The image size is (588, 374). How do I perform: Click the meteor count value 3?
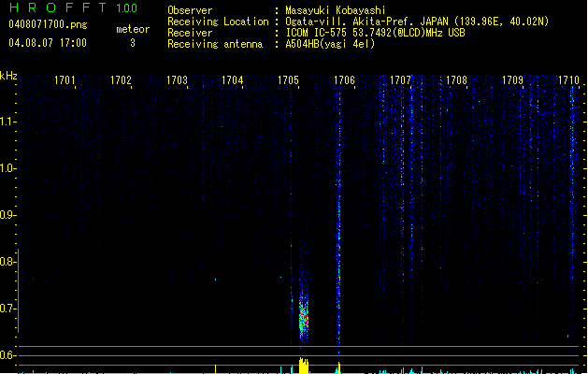(133, 43)
